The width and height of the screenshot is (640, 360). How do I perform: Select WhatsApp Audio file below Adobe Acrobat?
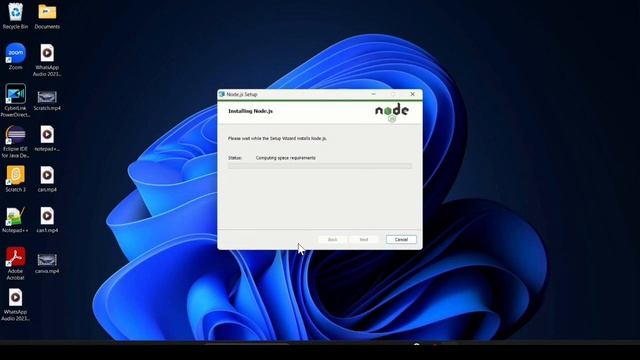point(16,304)
